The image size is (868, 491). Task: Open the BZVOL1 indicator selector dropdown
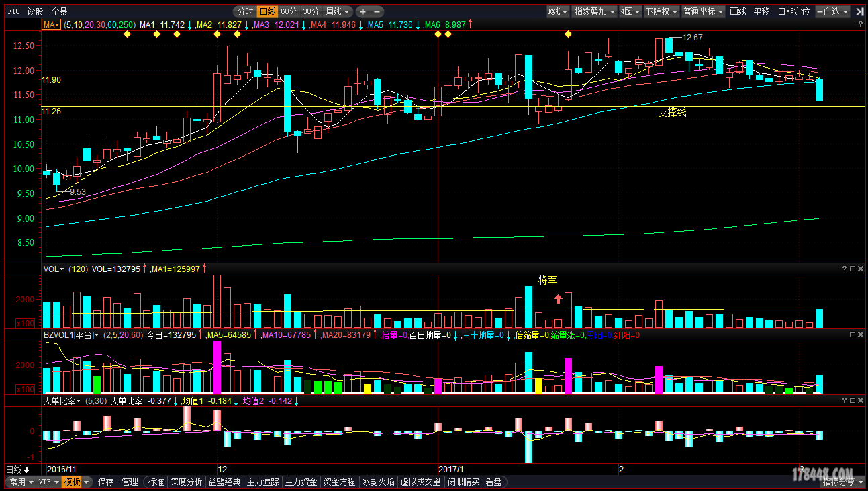71,334
